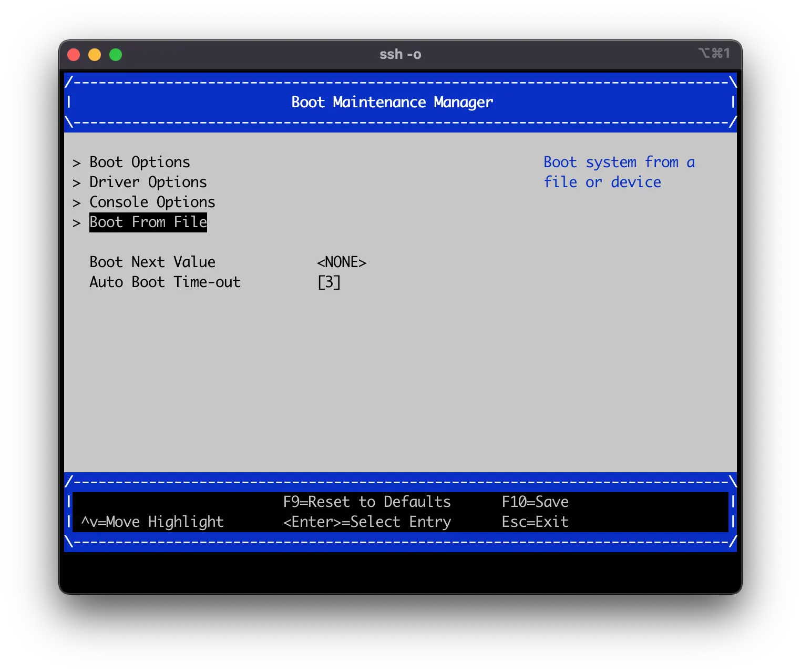
Task: Open the Driver Options submenu
Action: click(148, 182)
